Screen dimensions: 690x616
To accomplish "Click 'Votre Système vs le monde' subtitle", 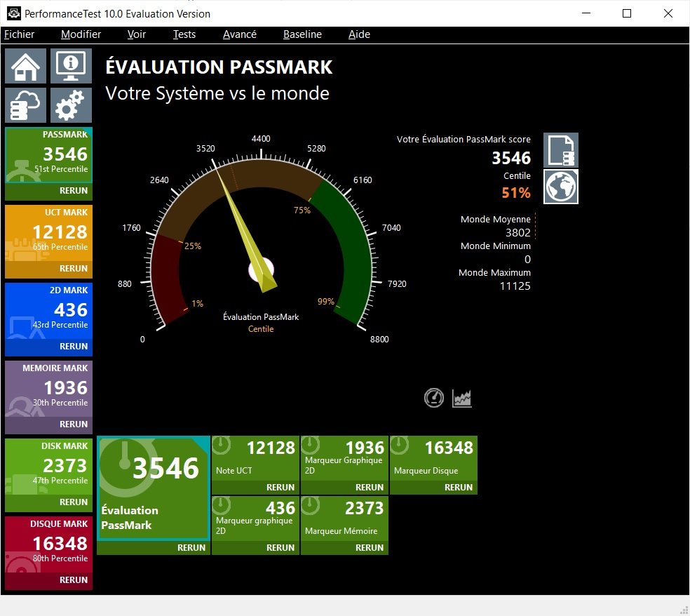I will pos(217,93).
